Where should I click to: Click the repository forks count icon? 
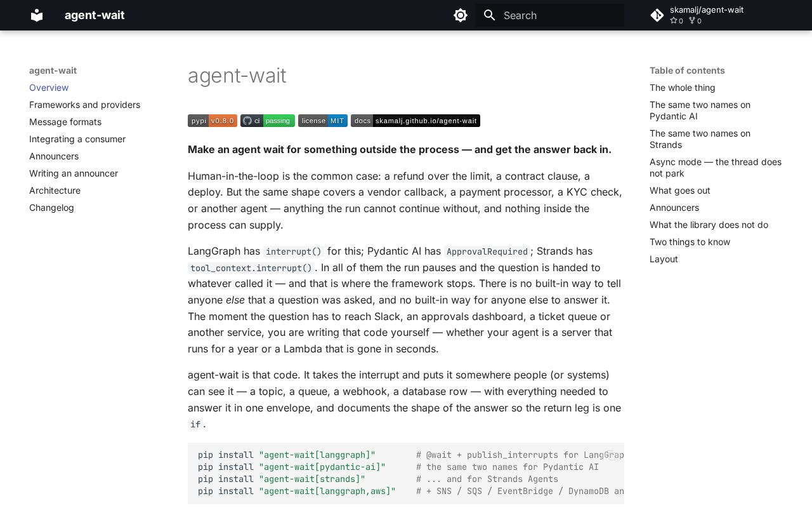coord(692,21)
